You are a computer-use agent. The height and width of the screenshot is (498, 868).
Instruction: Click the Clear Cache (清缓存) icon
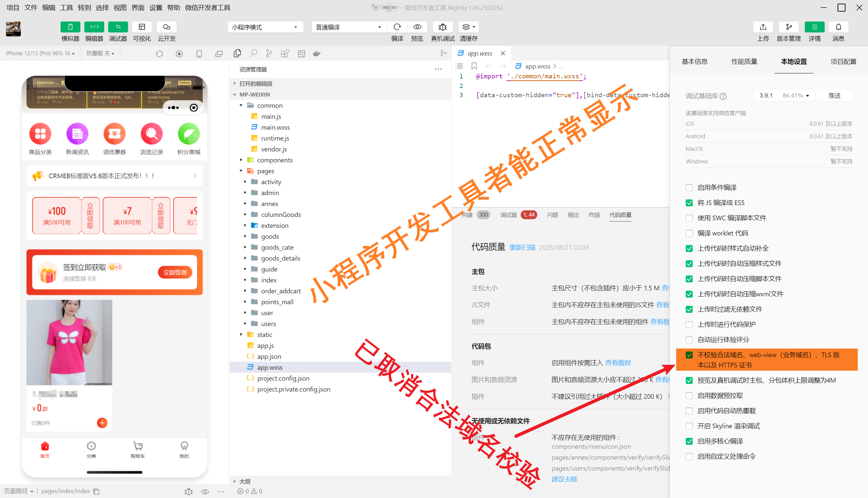[x=468, y=27]
